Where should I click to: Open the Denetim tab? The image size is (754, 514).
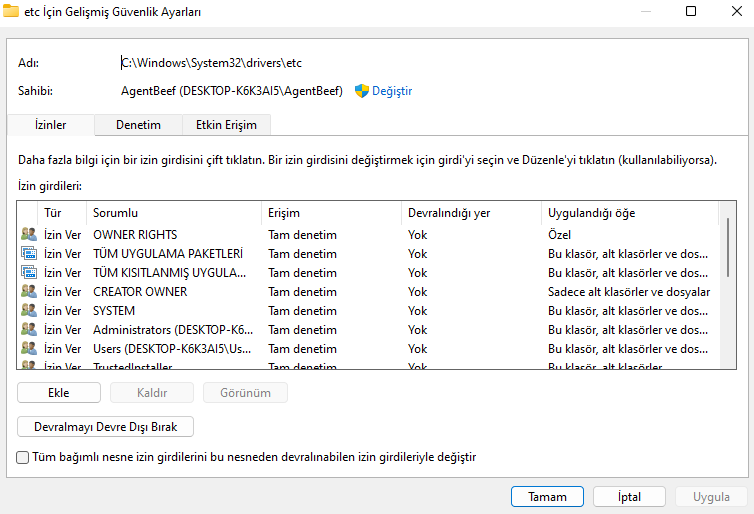point(138,125)
